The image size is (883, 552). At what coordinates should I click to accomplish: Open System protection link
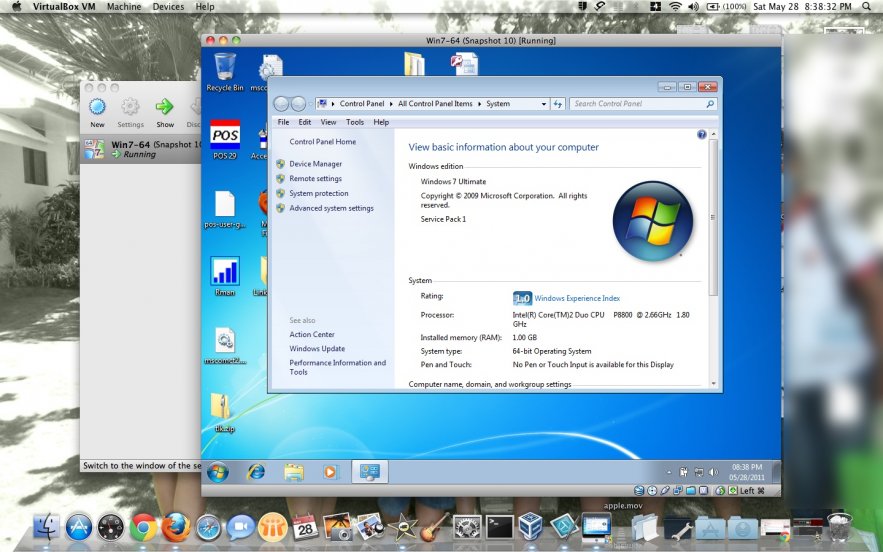click(319, 193)
